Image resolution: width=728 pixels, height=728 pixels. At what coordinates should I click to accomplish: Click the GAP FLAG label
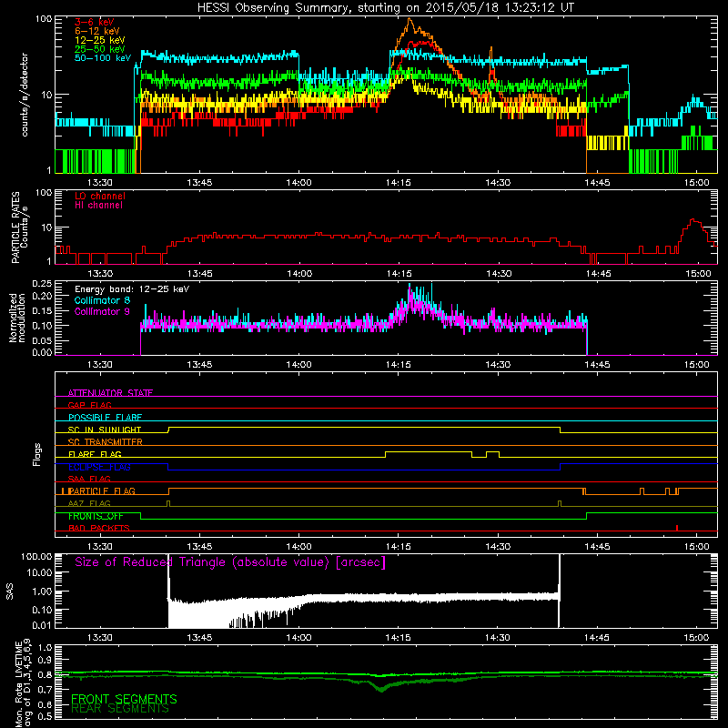89,405
